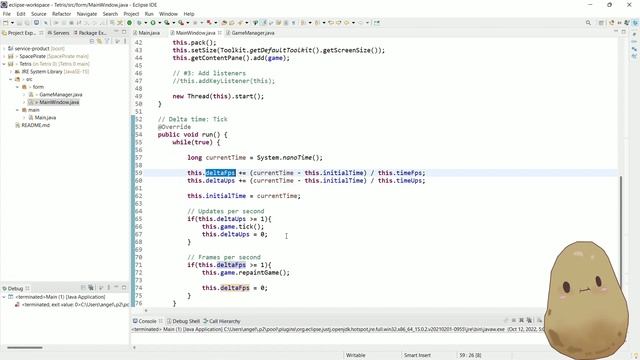
Task: Expand the SpacePirate project node
Action: click(4, 56)
